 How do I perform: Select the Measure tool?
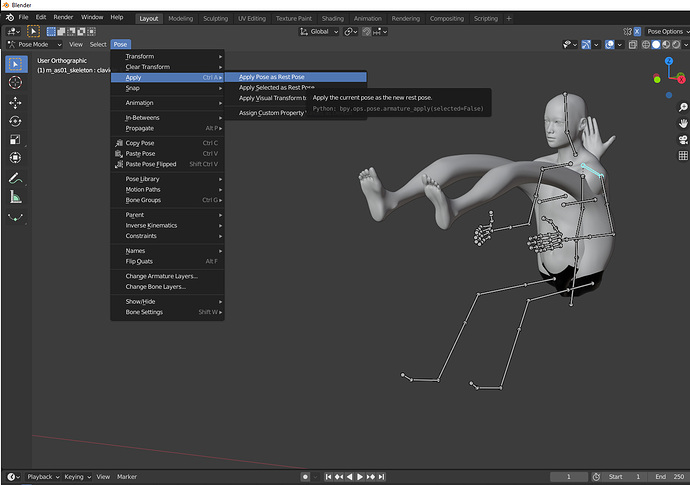[15, 197]
